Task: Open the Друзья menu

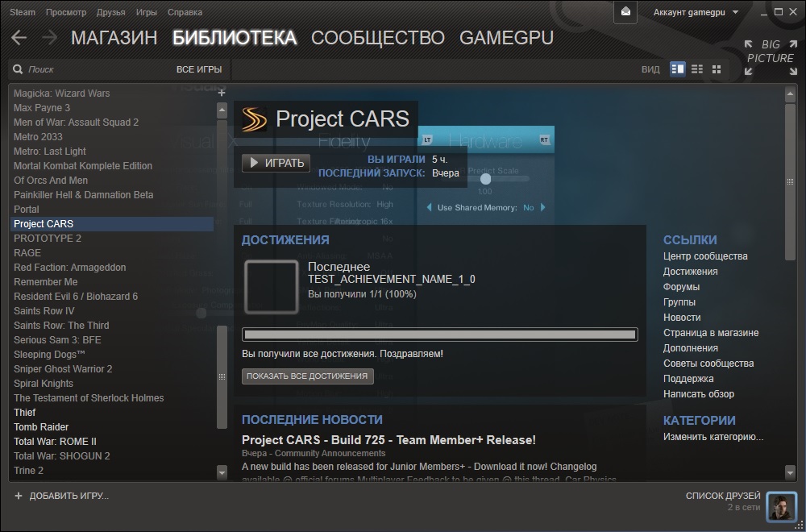Action: tap(111, 12)
